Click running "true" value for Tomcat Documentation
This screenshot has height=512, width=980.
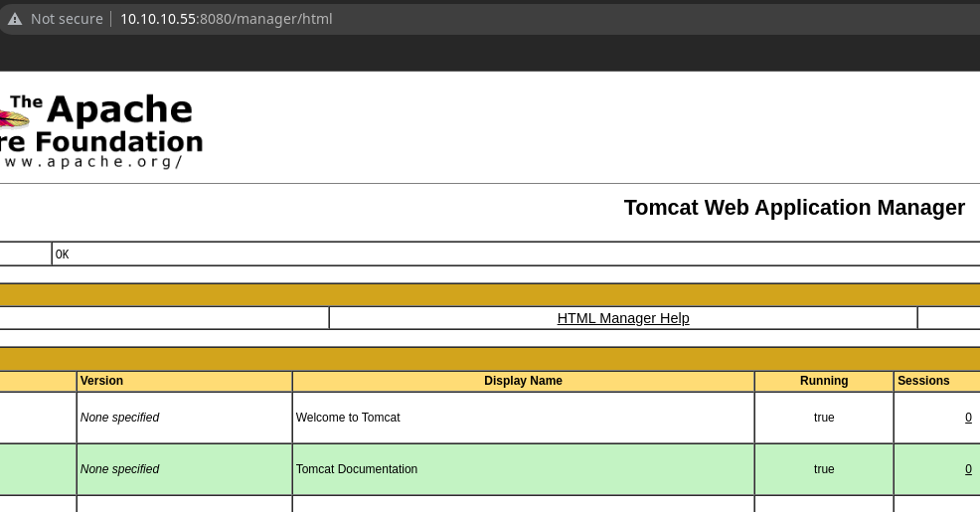(x=824, y=469)
